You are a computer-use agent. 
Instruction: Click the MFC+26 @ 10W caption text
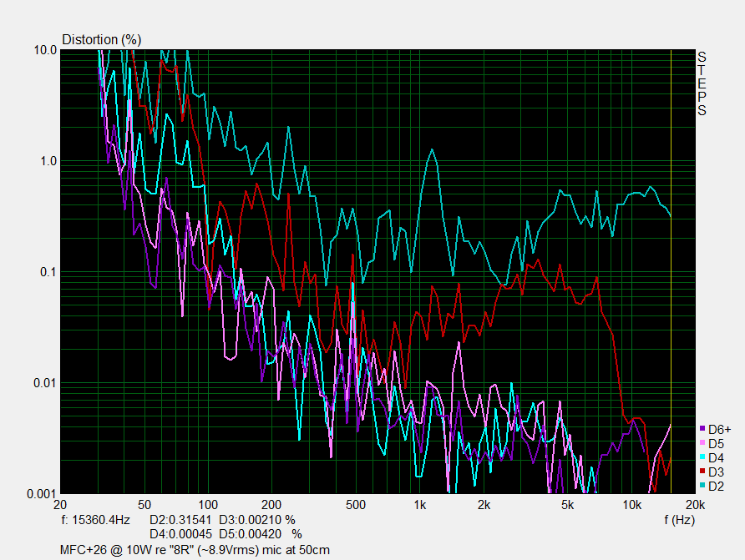[x=195, y=550]
